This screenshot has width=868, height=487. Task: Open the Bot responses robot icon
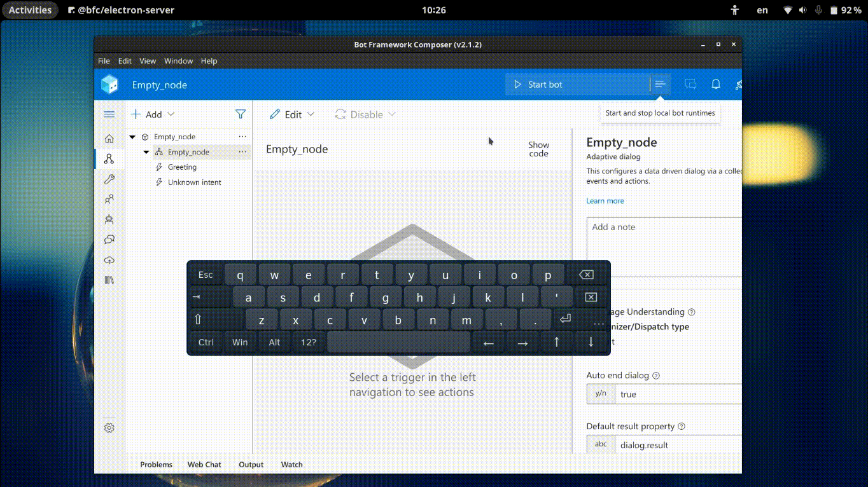(109, 219)
